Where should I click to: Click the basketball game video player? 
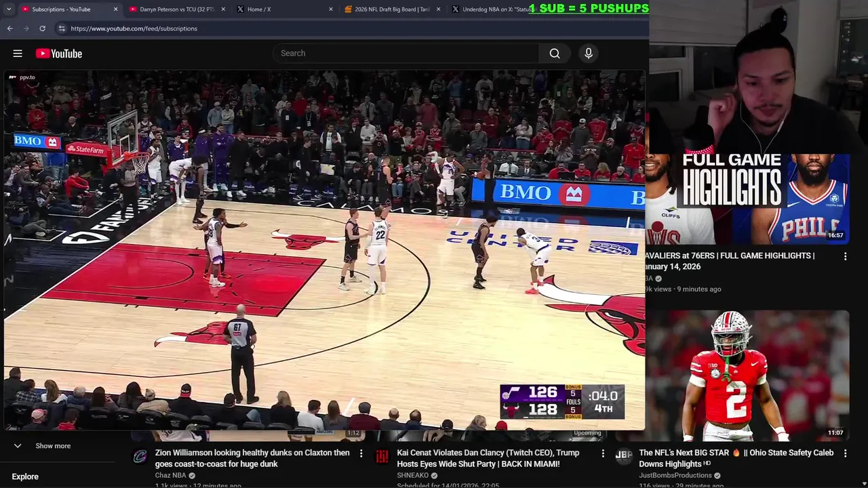click(x=324, y=250)
